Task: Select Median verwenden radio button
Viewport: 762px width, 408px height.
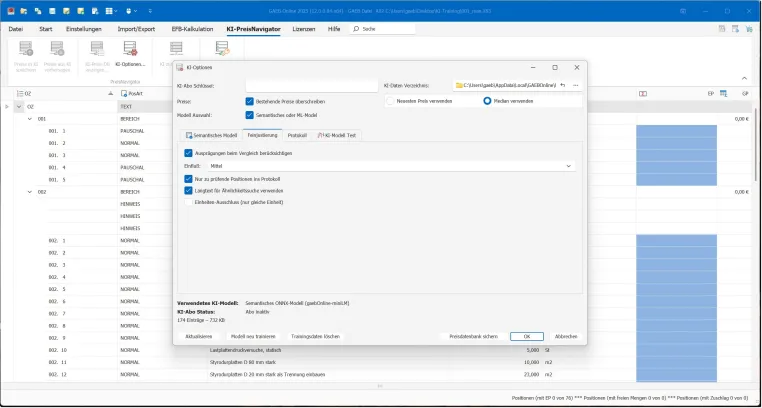Action: pos(487,102)
